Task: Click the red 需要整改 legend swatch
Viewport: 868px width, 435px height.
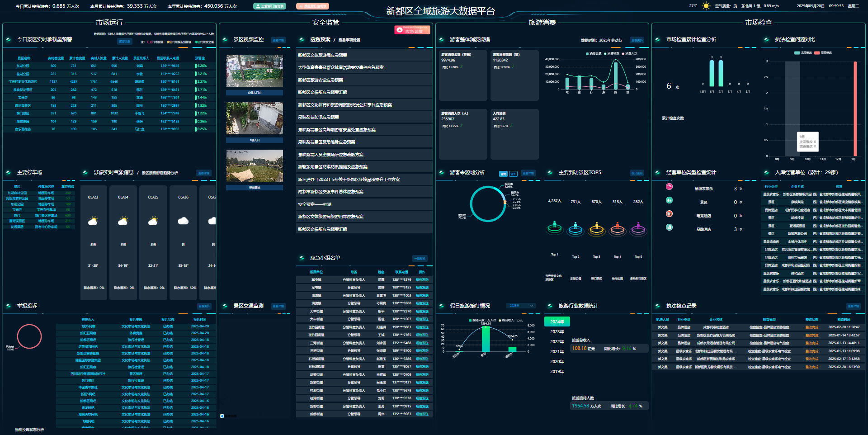Action: click(x=817, y=53)
